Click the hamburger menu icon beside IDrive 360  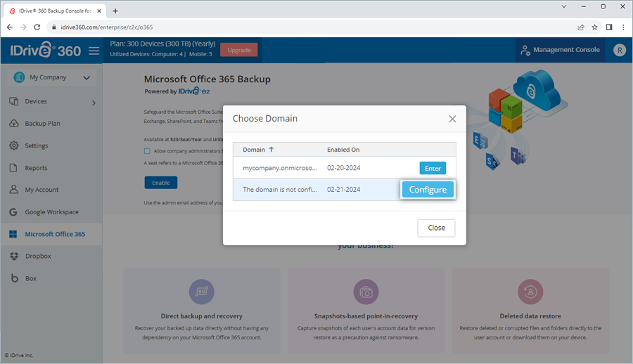tap(94, 51)
